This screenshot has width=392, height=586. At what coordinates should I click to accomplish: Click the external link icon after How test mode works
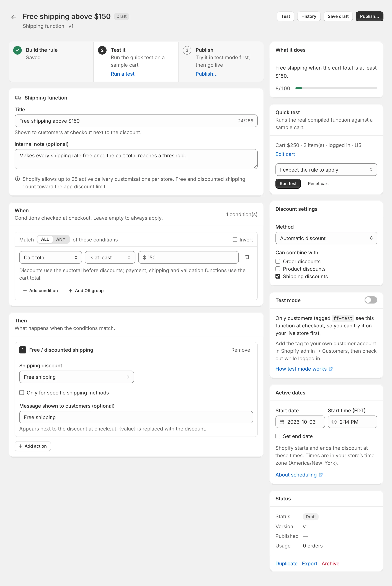tap(331, 369)
